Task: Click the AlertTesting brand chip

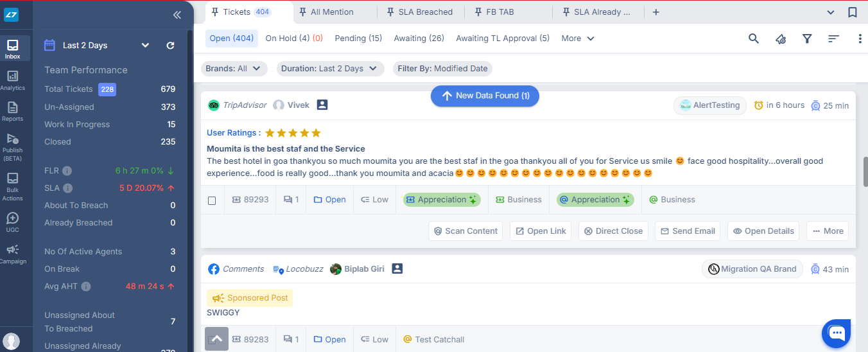Action: (710, 105)
